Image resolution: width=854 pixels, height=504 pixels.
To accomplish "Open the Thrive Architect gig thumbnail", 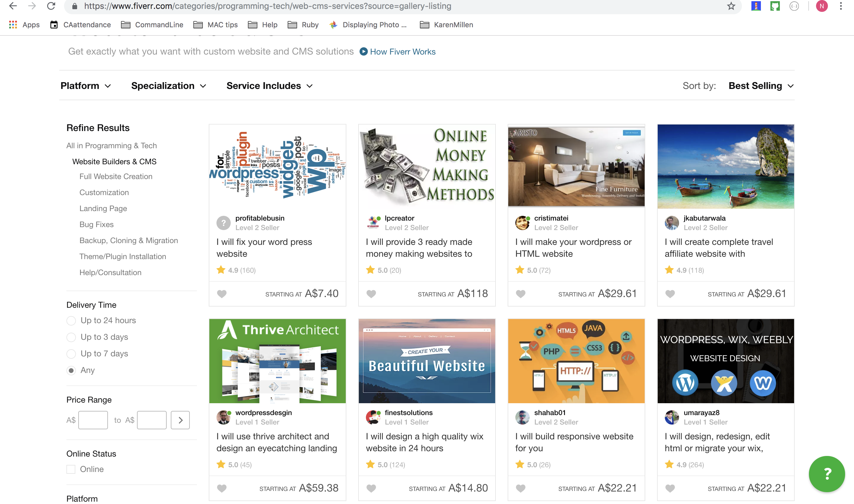I will tap(277, 361).
